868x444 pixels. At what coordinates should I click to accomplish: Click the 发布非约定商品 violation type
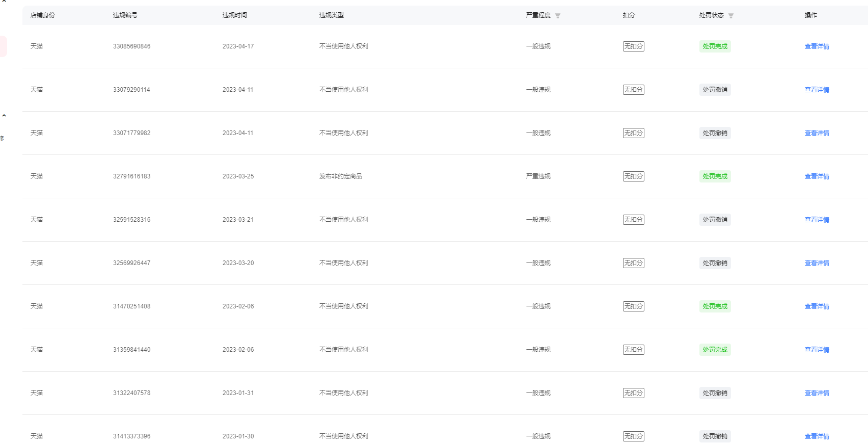tap(340, 176)
